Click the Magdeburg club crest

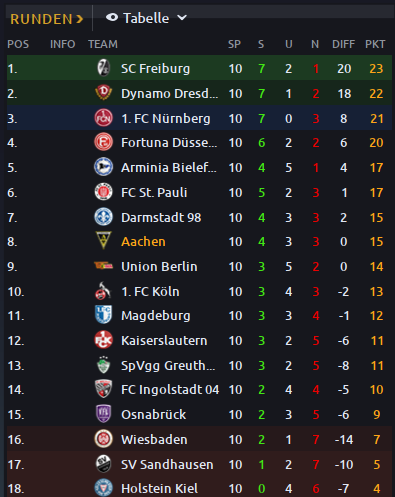point(103,315)
